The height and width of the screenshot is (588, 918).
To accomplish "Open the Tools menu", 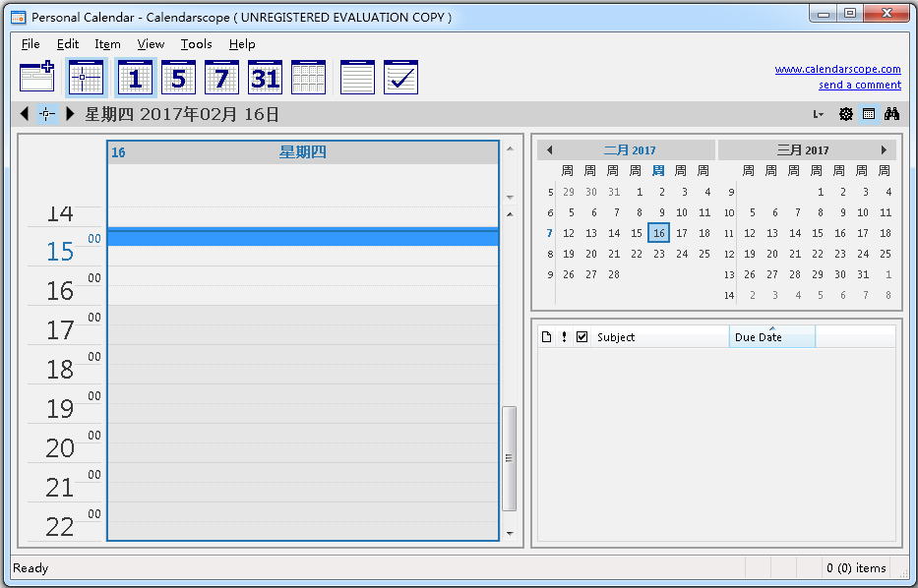I will point(196,44).
